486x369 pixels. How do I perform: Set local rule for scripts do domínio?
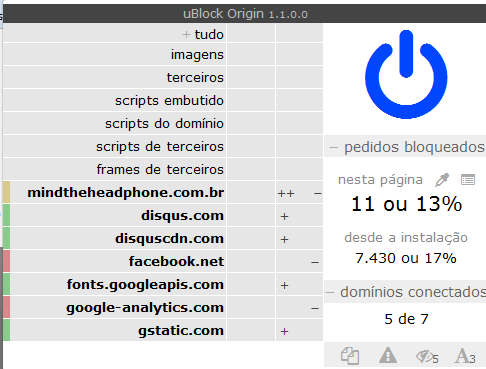coord(299,123)
